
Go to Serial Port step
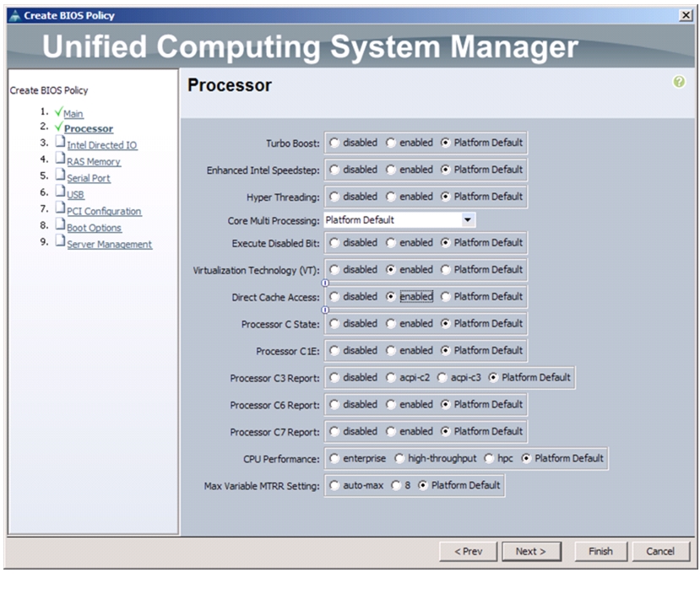coord(89,178)
